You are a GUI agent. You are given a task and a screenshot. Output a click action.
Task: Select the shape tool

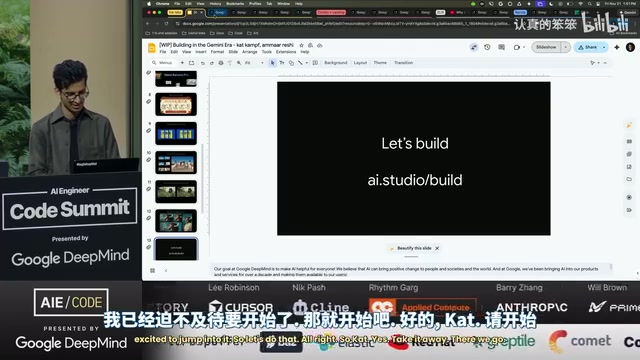pos(291,63)
